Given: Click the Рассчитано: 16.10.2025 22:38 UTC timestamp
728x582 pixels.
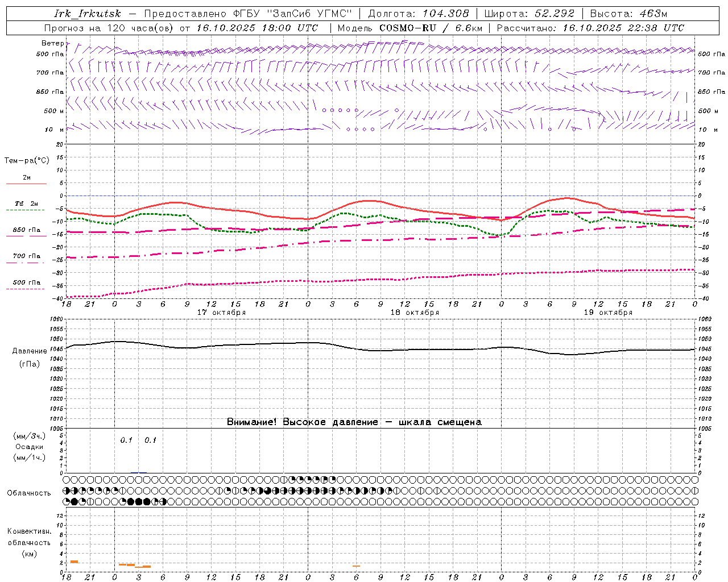Looking at the screenshot, I should pyautogui.click(x=590, y=28).
